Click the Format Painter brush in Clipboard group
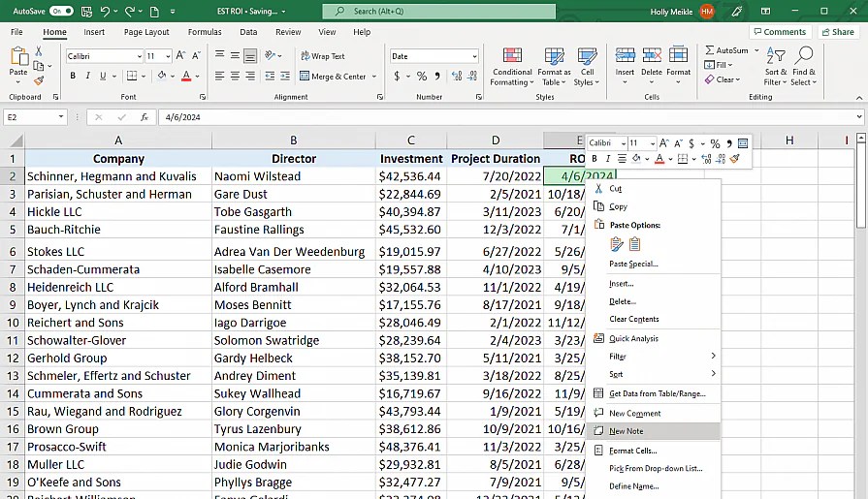The image size is (868, 499). (x=38, y=80)
